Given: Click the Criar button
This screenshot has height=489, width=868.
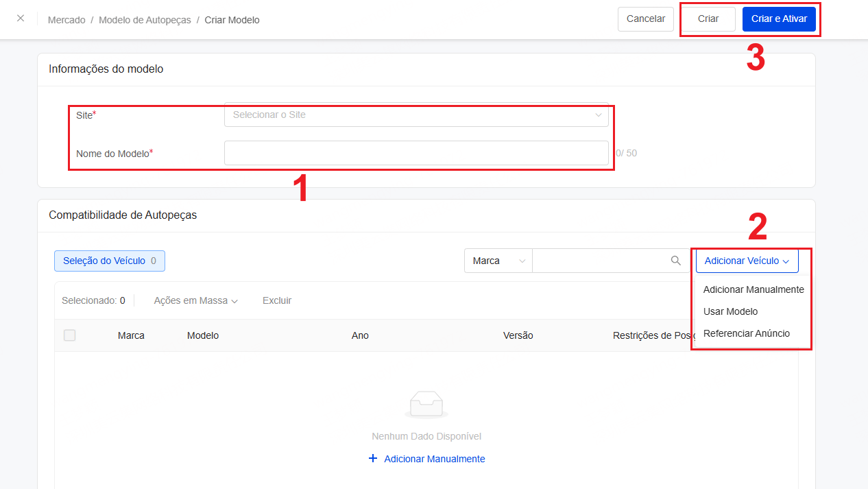Looking at the screenshot, I should 708,19.
